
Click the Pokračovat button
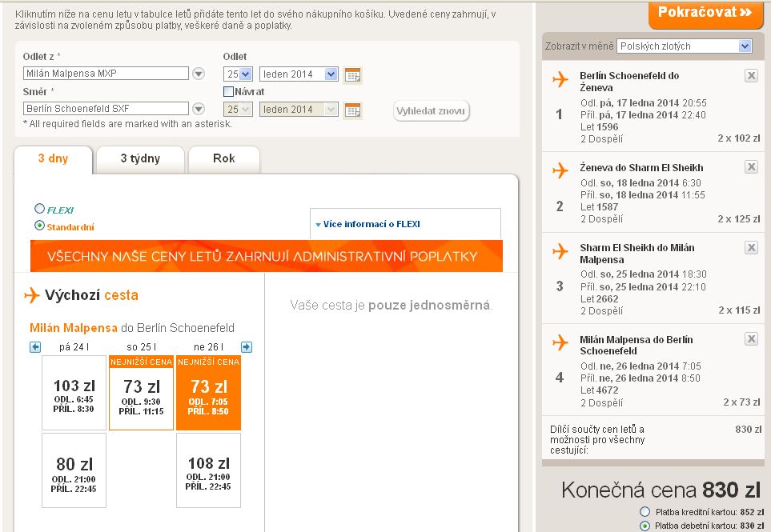coord(705,14)
